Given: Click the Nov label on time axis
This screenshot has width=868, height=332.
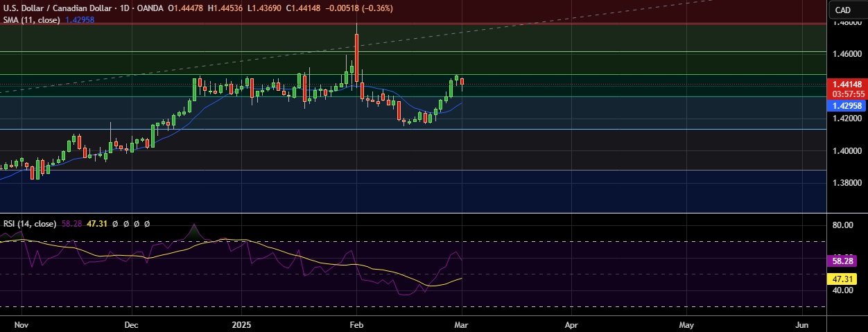Looking at the screenshot, I should click(x=21, y=324).
